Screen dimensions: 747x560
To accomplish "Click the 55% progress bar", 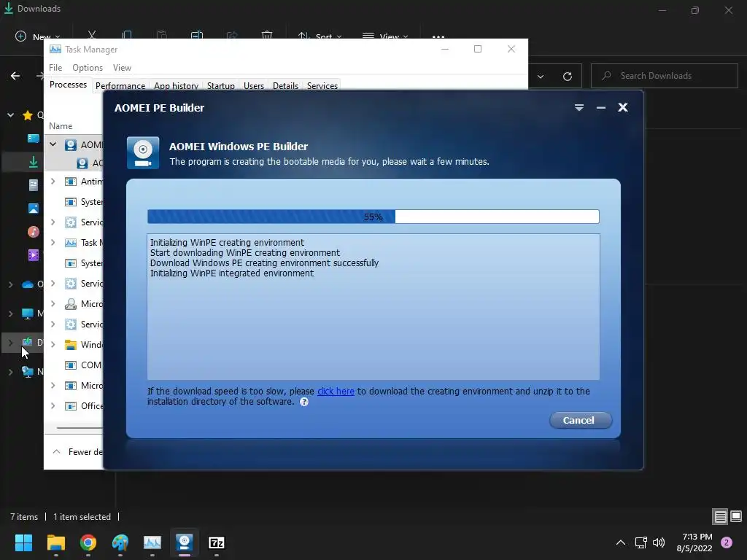I will click(x=373, y=217).
